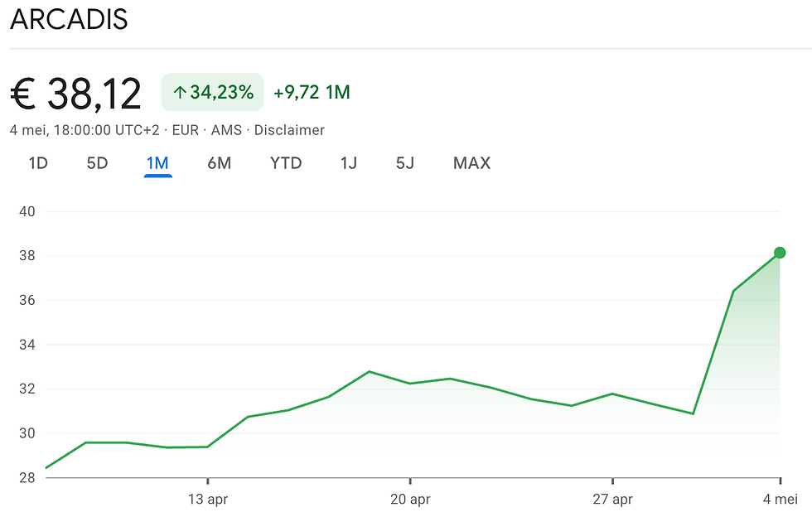
Task: Click the 40 y-axis value
Action: coord(27,211)
